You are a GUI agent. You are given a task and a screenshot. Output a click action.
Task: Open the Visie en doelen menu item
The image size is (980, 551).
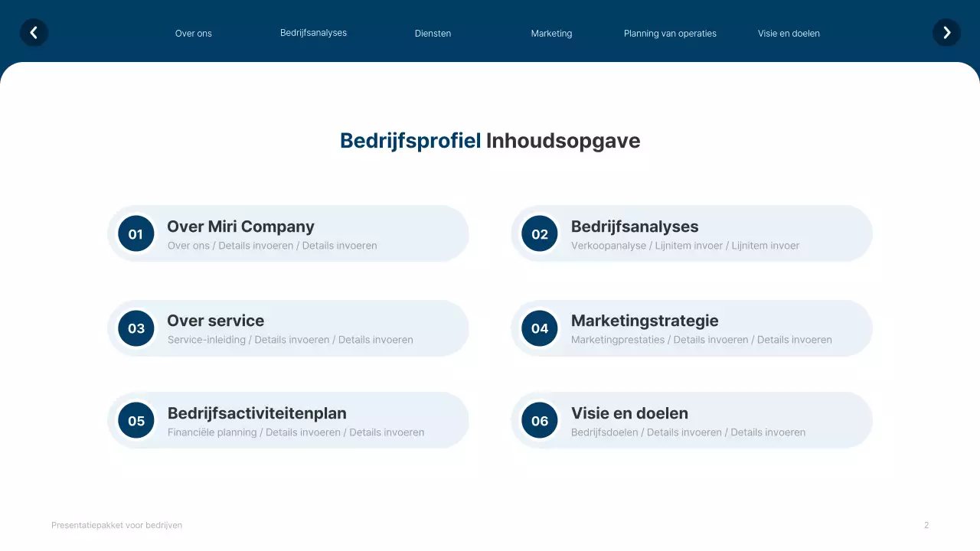click(x=789, y=33)
